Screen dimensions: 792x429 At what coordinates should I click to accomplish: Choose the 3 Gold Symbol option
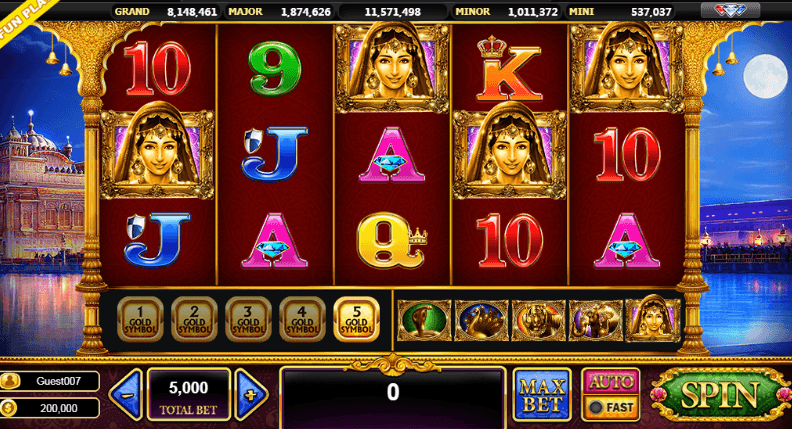[249, 319]
